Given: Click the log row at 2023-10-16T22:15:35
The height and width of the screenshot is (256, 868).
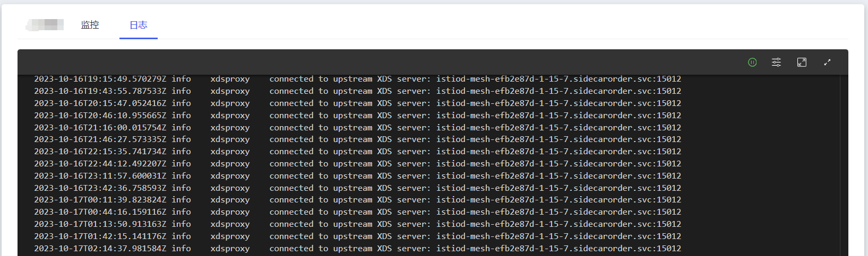Looking at the screenshot, I should [358, 152].
